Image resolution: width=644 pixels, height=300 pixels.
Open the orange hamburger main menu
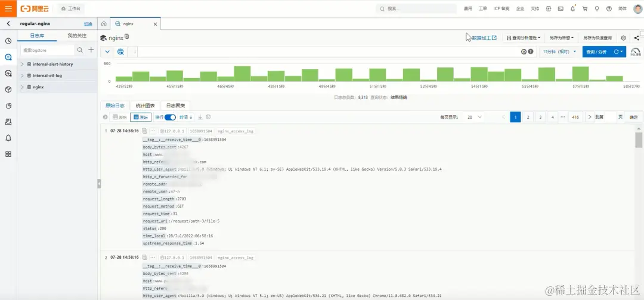pos(8,8)
